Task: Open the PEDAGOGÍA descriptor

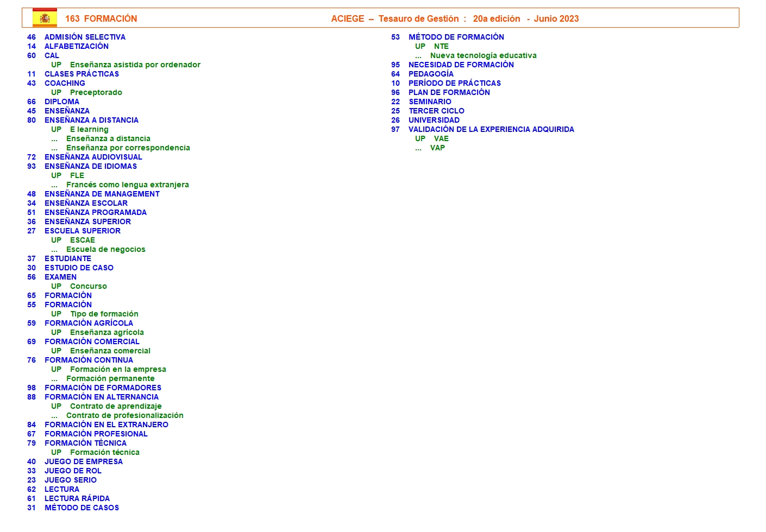Action: click(431, 74)
